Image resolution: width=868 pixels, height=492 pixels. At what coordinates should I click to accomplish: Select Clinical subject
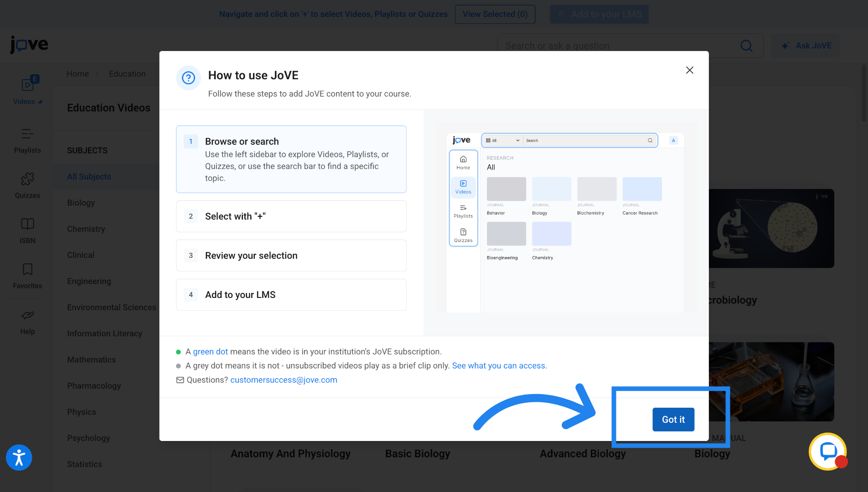coord(81,255)
